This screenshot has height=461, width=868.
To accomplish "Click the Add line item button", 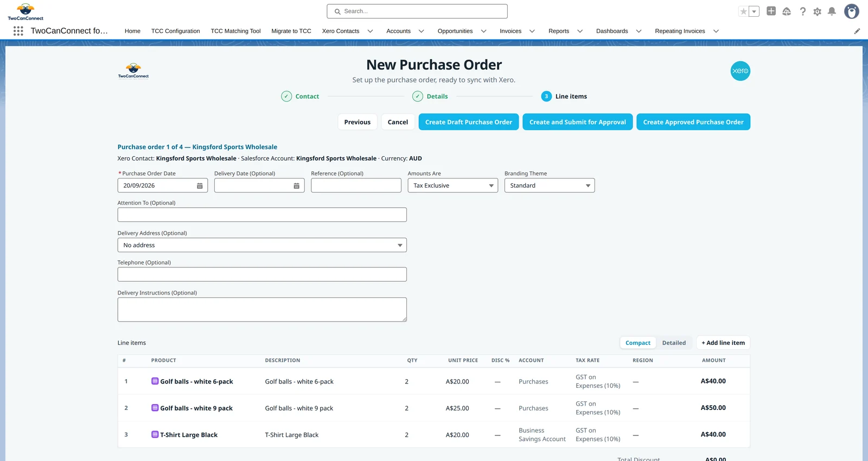I will [x=723, y=343].
